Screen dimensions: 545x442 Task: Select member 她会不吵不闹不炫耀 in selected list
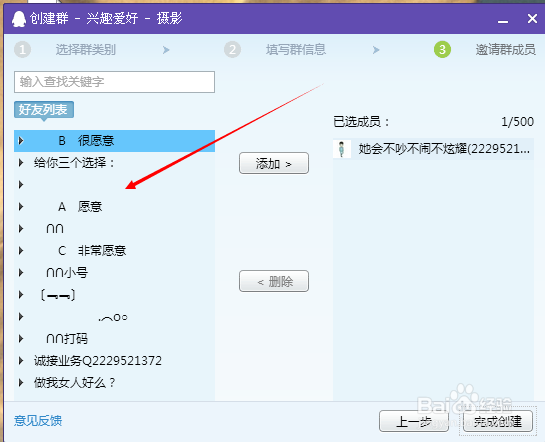[433, 149]
